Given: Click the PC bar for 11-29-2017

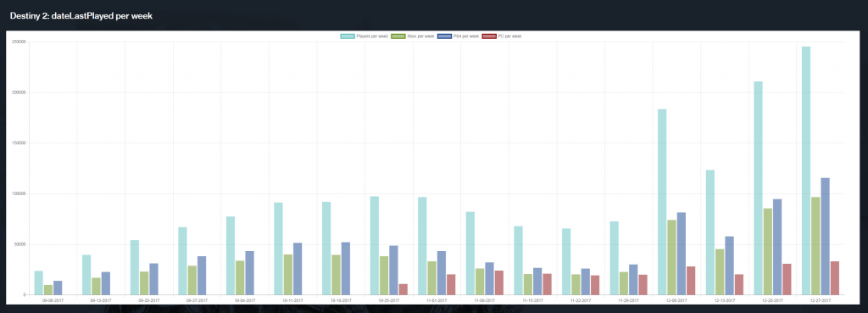Looking at the screenshot, I should point(643,285).
